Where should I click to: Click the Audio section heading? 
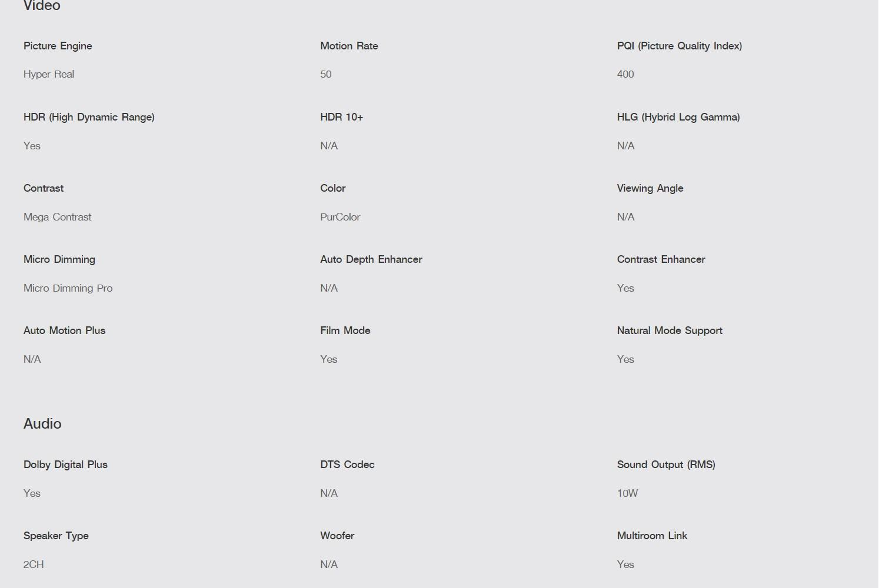click(42, 423)
